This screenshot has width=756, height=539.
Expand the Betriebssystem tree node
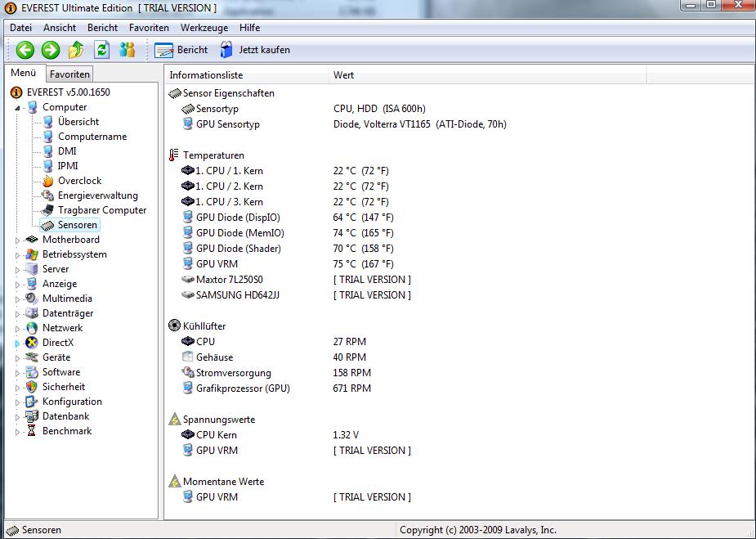click(17, 255)
